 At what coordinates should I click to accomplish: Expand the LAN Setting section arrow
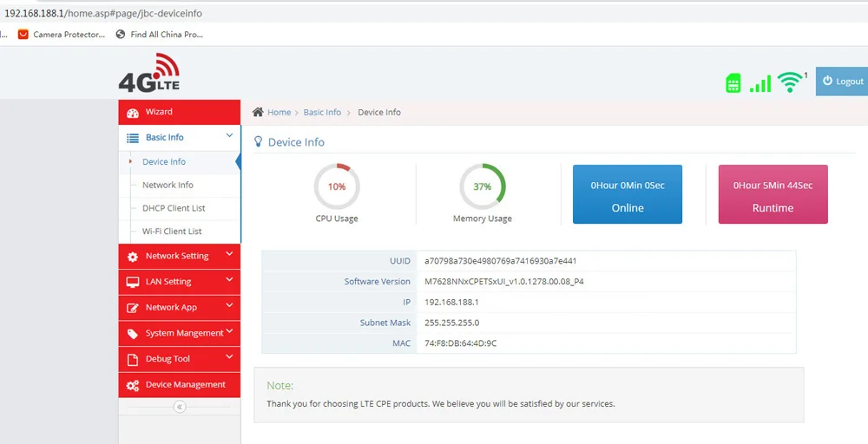coord(229,280)
